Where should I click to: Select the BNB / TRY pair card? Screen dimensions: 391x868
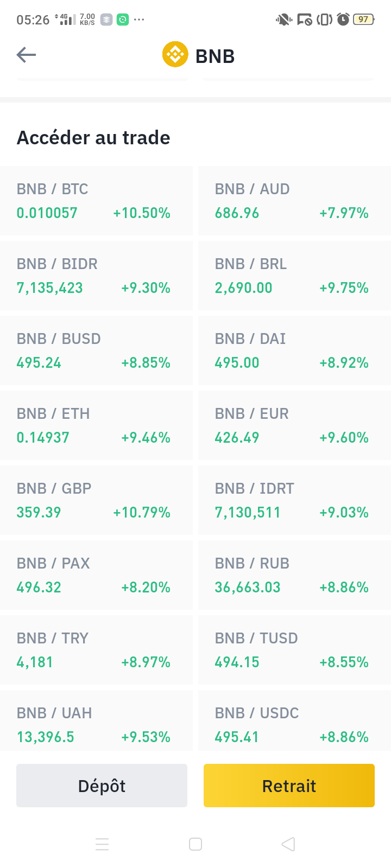(96, 650)
